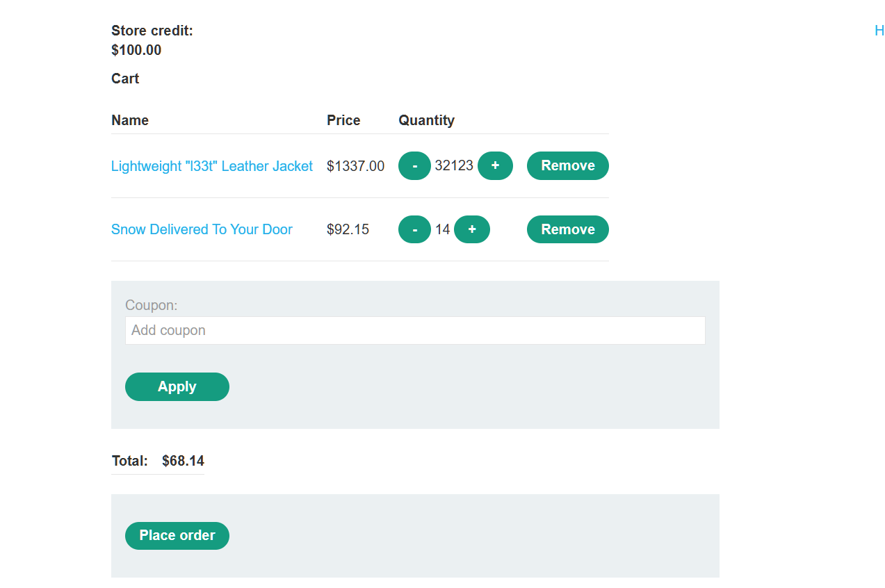Click the Quantity column header
Image resolution: width=885 pixels, height=588 pixels.
point(426,120)
